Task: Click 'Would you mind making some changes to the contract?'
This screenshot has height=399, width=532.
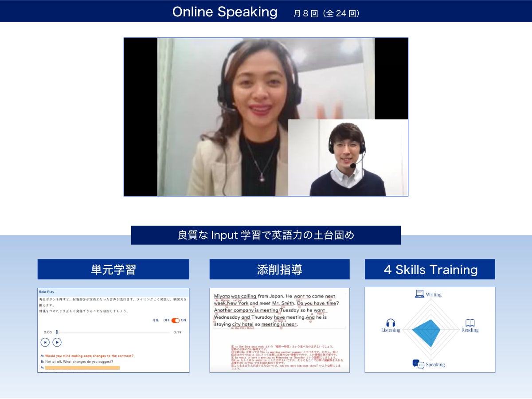Action: tap(89, 356)
